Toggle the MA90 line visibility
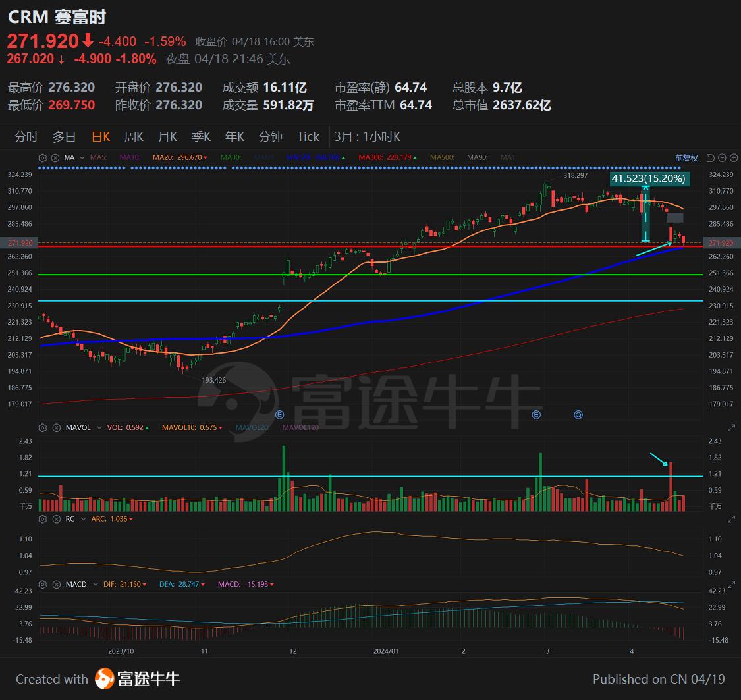Viewport: 741px width, 700px height. click(x=477, y=157)
